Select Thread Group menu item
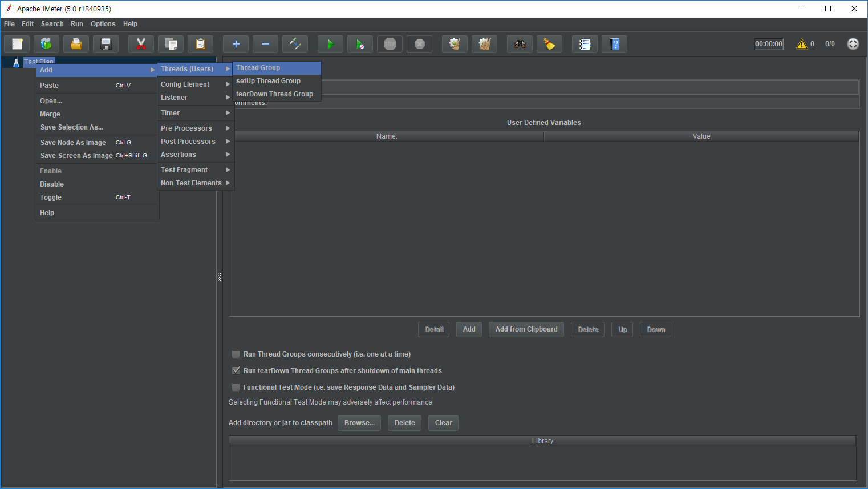The height and width of the screenshot is (489, 868). 277,68
